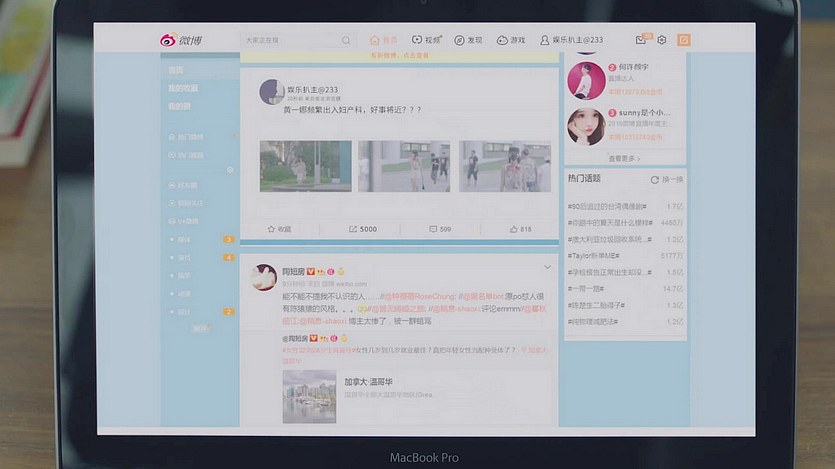835x469 pixels.
Task: Open first photo in 娱乐扒主 post
Action: coord(306,166)
